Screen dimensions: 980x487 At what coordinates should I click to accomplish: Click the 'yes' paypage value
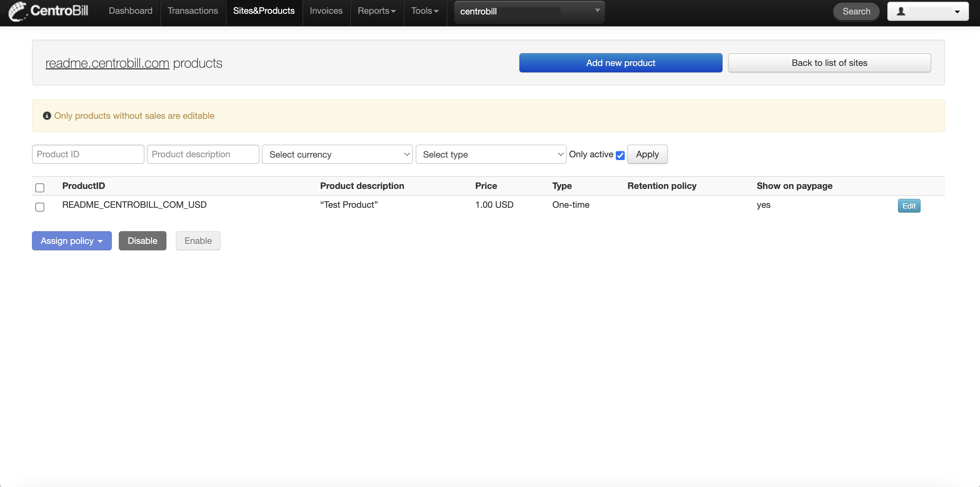pos(763,205)
